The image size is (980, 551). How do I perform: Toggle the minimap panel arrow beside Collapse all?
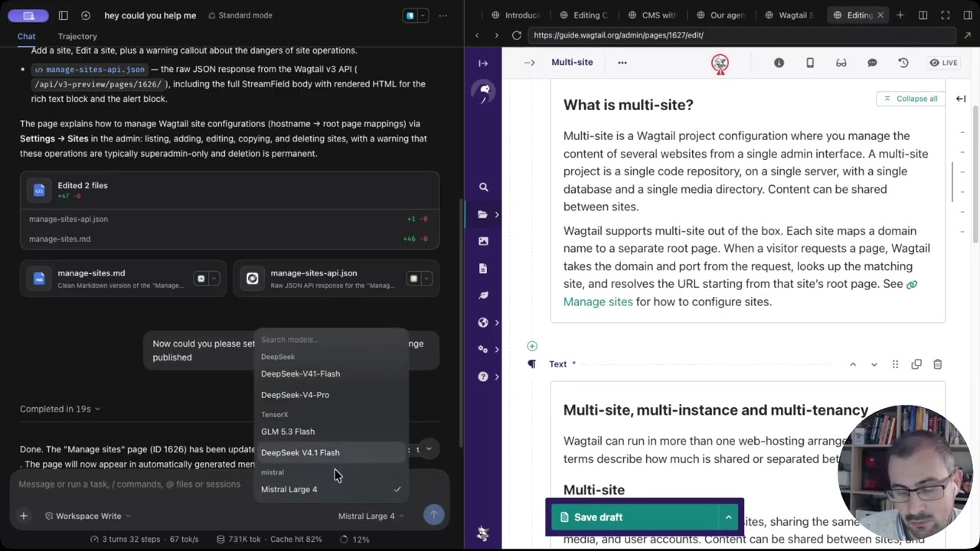(x=961, y=99)
